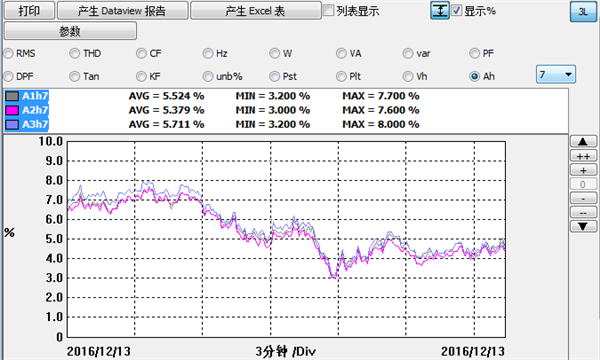Select the DPF radio button

click(x=8, y=77)
